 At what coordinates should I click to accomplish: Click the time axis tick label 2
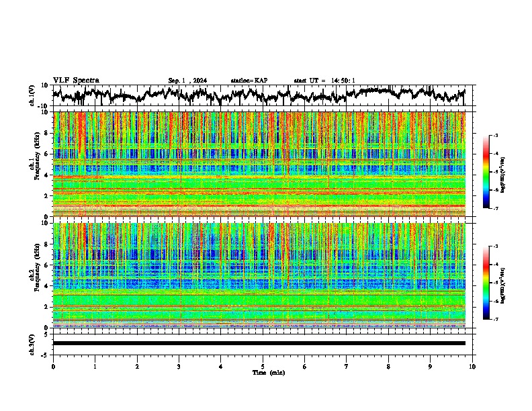point(137,367)
